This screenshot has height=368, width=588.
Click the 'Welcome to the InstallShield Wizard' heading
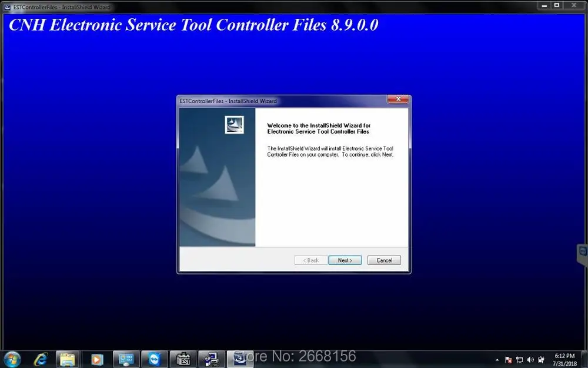coord(319,128)
